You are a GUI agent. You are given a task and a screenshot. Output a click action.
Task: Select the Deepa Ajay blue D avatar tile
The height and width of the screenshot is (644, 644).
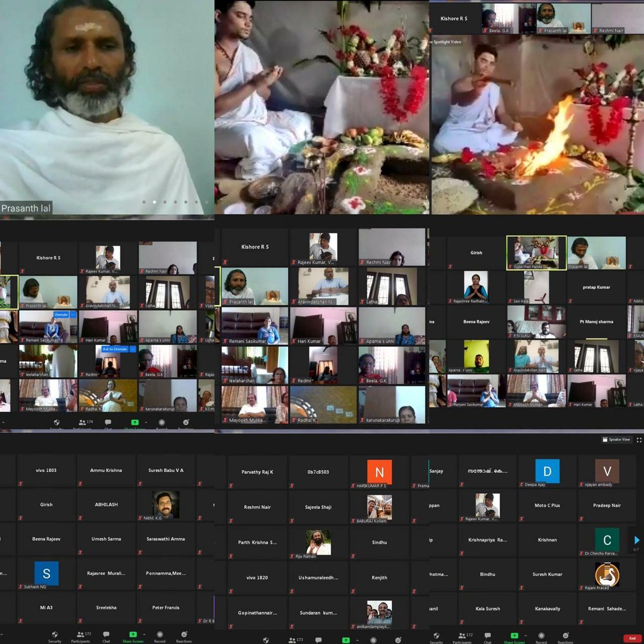(547, 471)
